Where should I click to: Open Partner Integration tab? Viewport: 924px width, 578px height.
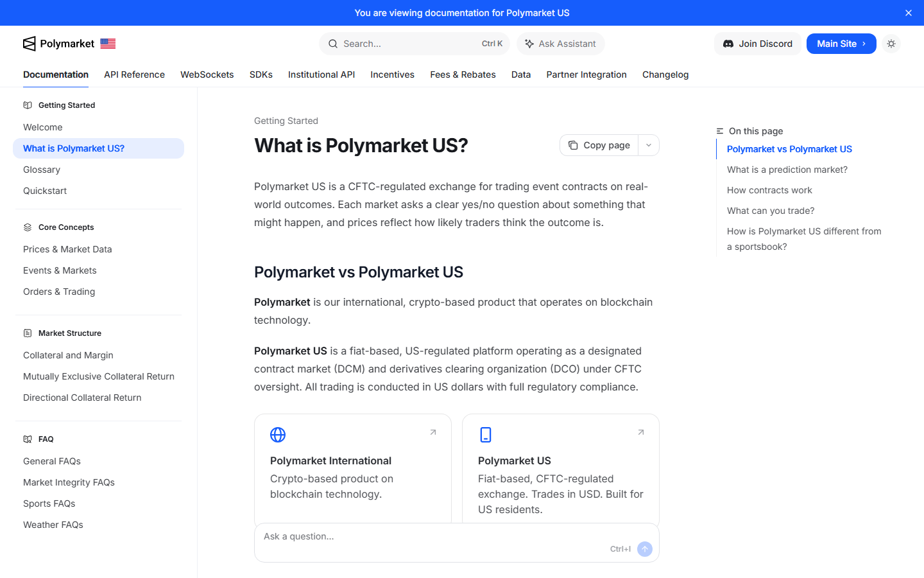click(x=586, y=74)
